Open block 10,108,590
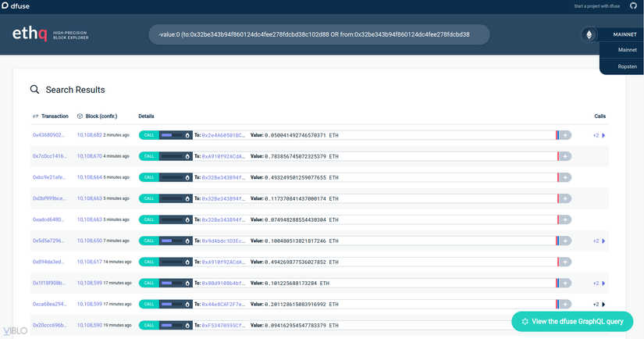 tap(90, 326)
